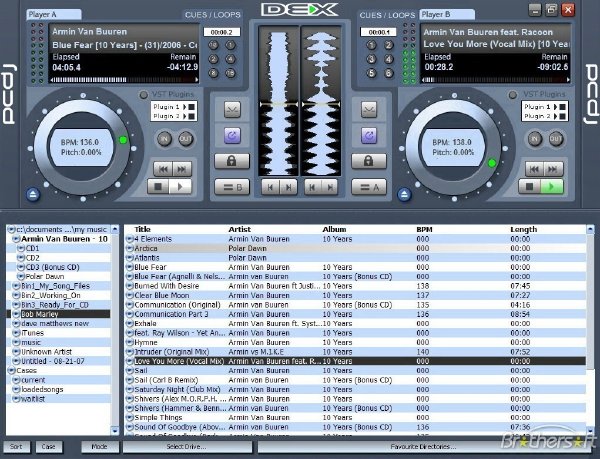600x459 pixels.
Task: Jump to next marker under left waveform
Action: [289, 187]
